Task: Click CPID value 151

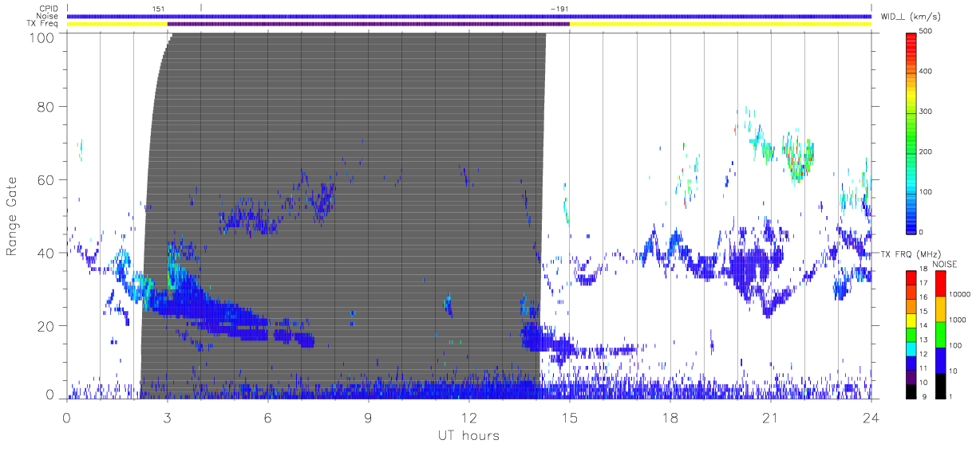Action: tap(157, 8)
